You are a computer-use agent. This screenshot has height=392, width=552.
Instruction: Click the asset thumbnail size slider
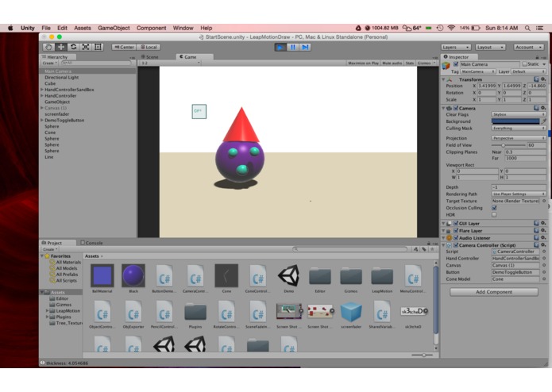pyautogui.click(x=423, y=355)
